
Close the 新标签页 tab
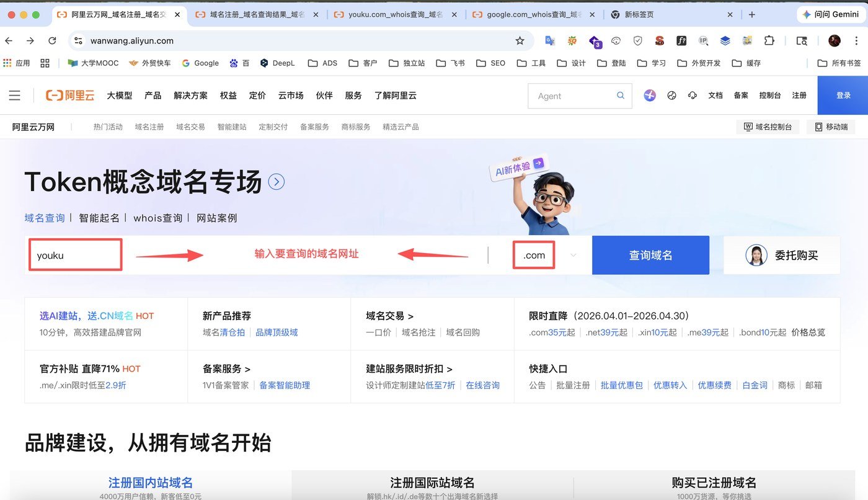pos(729,14)
